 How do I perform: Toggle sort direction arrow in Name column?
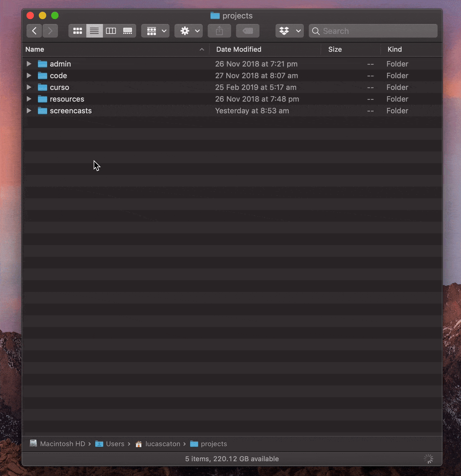click(x=202, y=49)
